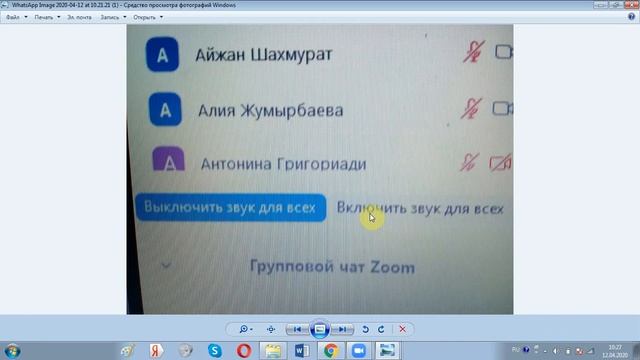This screenshot has height=360, width=640.
Task: Click the RU language indicator in the tray
Action: pos(516,350)
